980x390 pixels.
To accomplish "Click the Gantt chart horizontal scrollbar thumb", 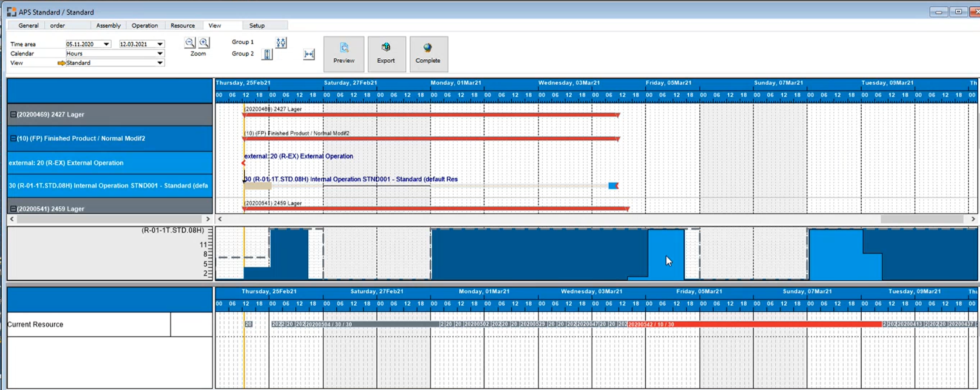I will 921,219.
